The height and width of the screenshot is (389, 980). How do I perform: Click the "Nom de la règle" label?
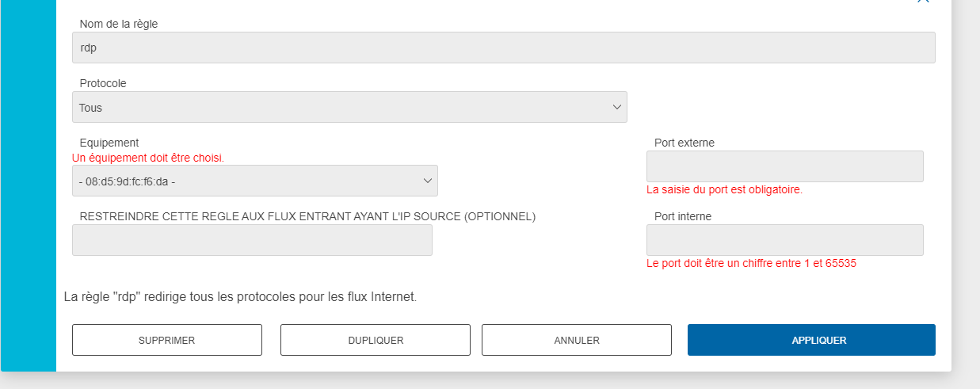point(119,24)
